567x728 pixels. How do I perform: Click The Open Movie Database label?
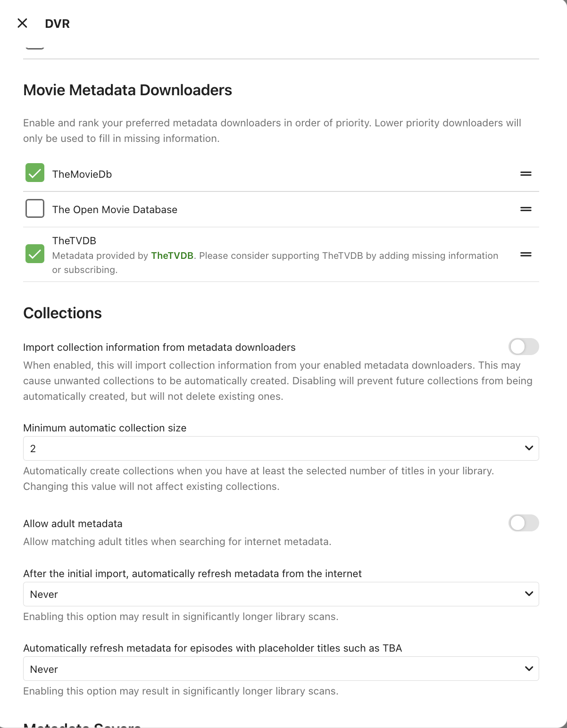(115, 210)
